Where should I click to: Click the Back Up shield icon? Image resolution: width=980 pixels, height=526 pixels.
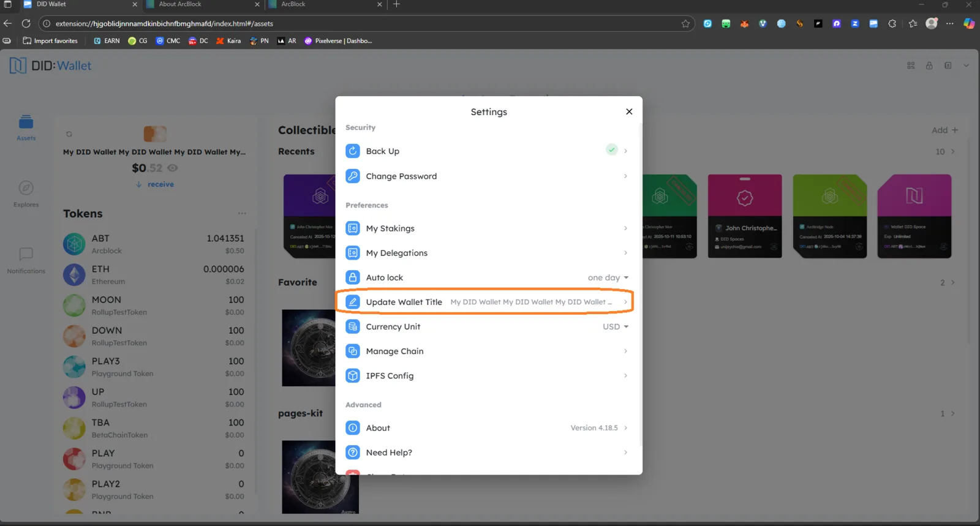point(353,151)
